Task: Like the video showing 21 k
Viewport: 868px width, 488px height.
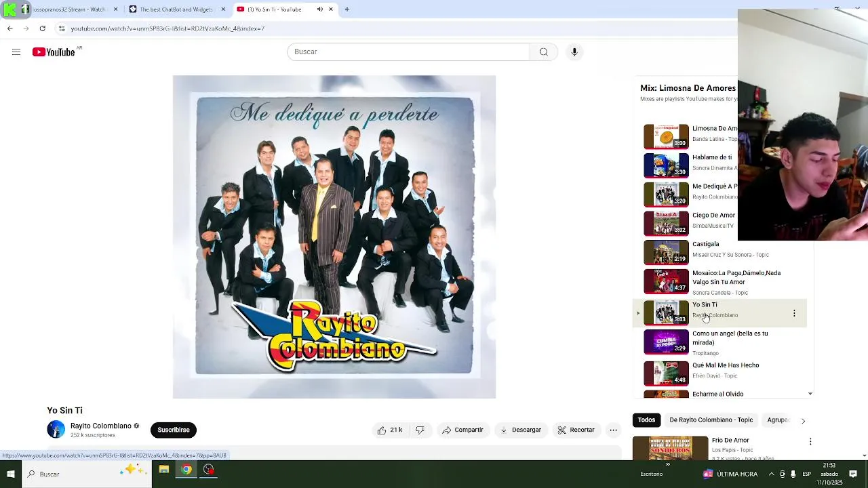Action: pyautogui.click(x=390, y=430)
